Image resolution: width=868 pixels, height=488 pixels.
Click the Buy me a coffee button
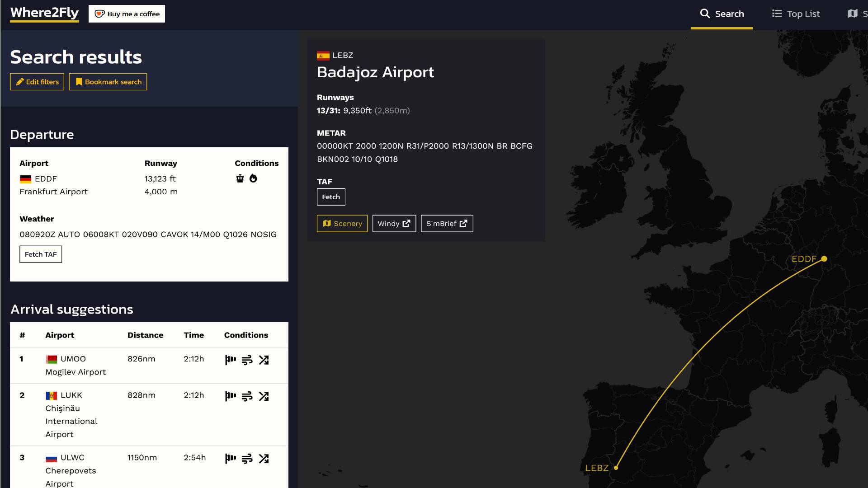(x=127, y=14)
